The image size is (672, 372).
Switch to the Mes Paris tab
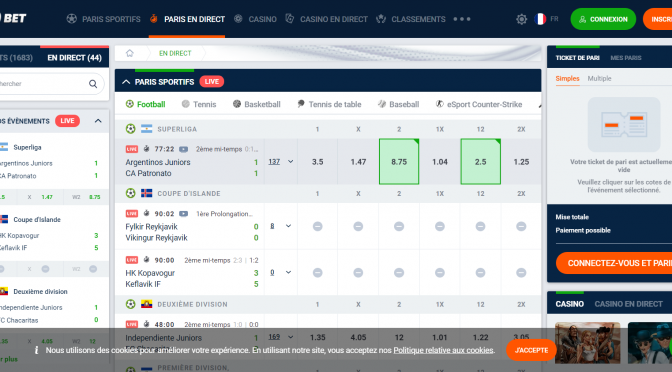626,58
